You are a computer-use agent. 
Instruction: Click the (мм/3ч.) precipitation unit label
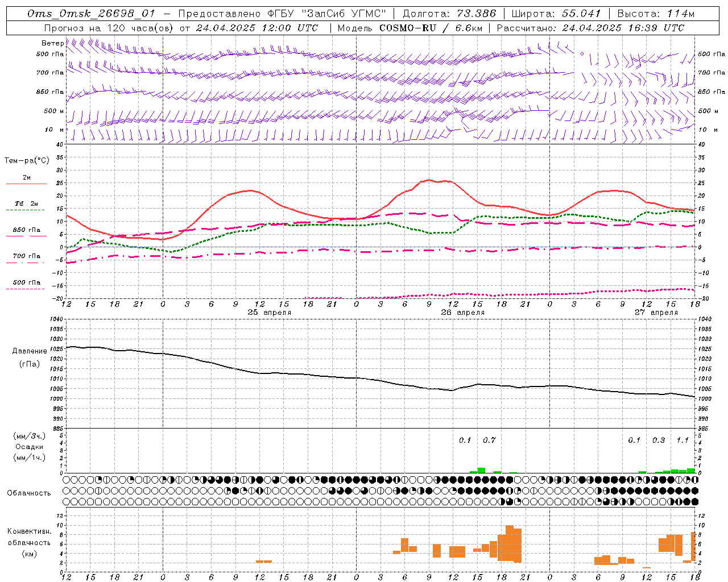click(30, 436)
